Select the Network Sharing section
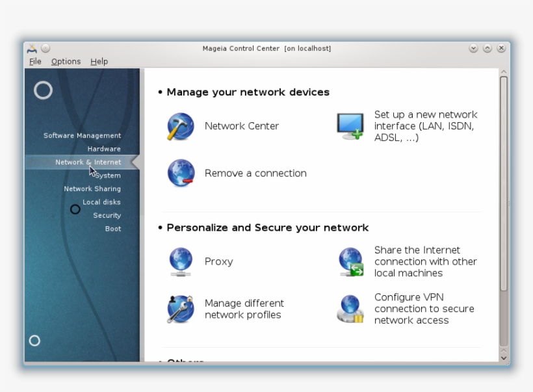 point(91,189)
